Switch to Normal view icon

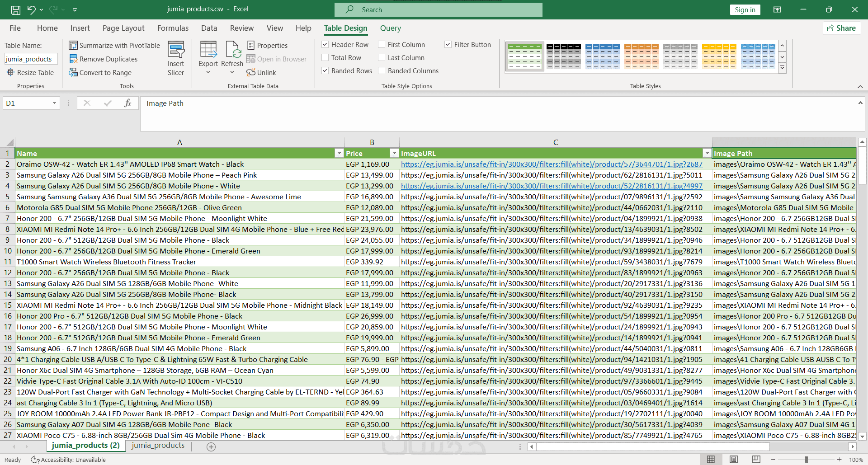pyautogui.click(x=711, y=459)
